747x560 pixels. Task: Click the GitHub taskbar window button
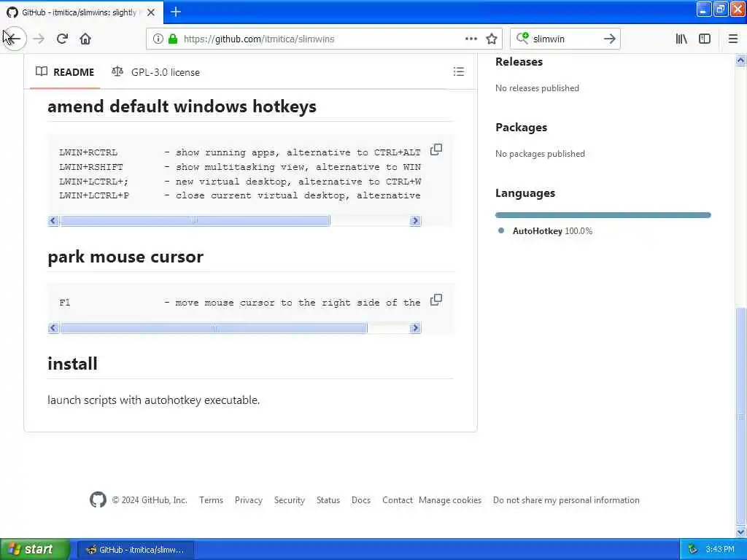pos(136,550)
